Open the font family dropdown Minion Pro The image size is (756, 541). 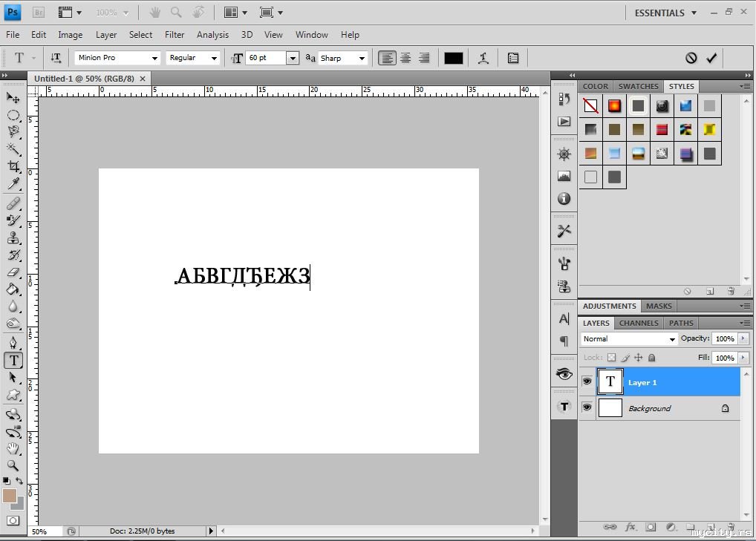pyautogui.click(x=154, y=58)
